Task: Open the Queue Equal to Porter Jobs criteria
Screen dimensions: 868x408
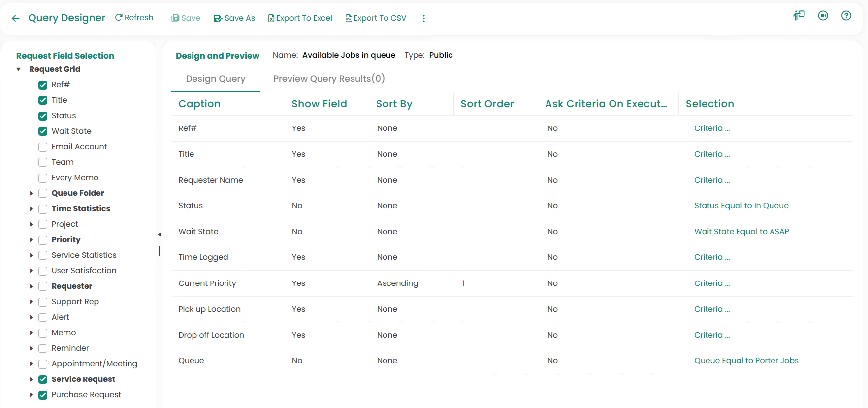Action: (x=746, y=361)
